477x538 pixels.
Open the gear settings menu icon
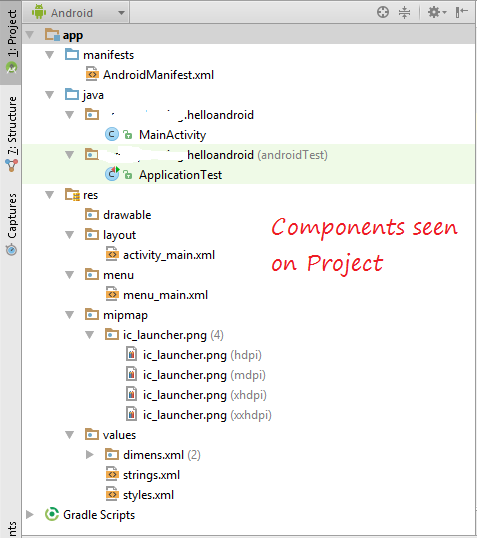pos(436,12)
